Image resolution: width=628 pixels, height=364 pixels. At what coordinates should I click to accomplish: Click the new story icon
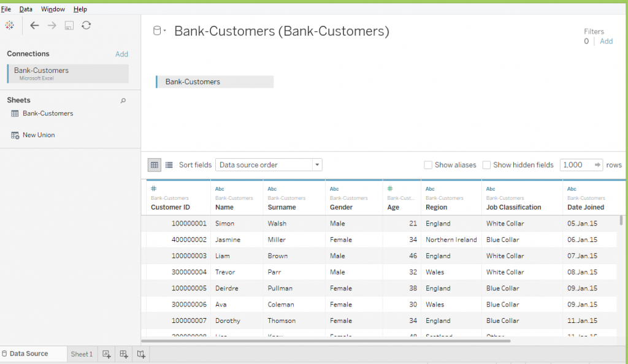click(x=141, y=354)
